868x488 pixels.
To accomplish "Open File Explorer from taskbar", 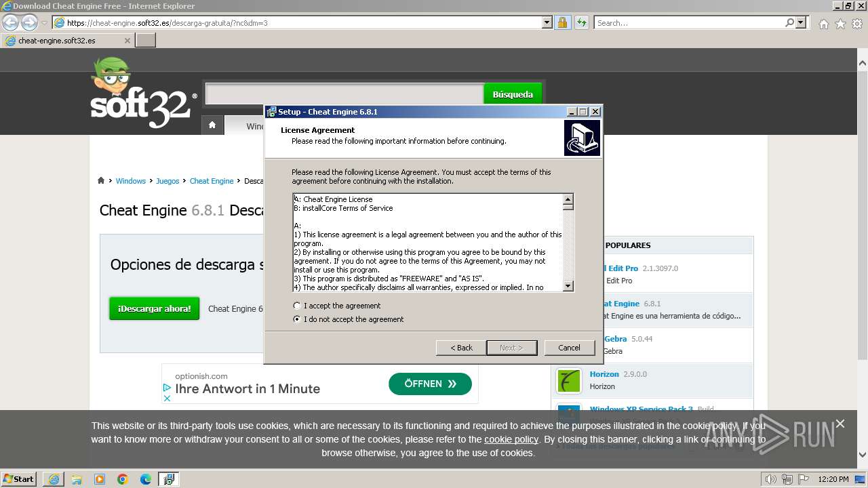I will coord(77,479).
